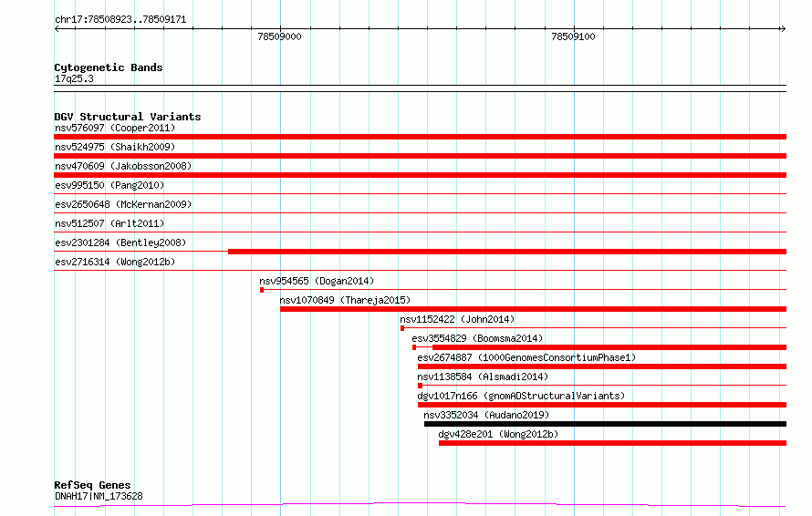The image size is (812, 516).
Task: Click the esv2301284 (Bentley2008) label
Action: point(120,243)
